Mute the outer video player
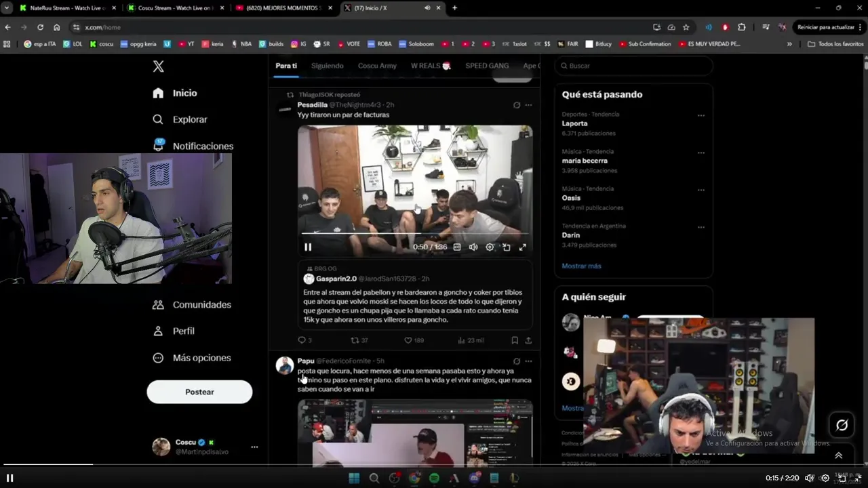The height and width of the screenshot is (488, 868). pos(809,478)
